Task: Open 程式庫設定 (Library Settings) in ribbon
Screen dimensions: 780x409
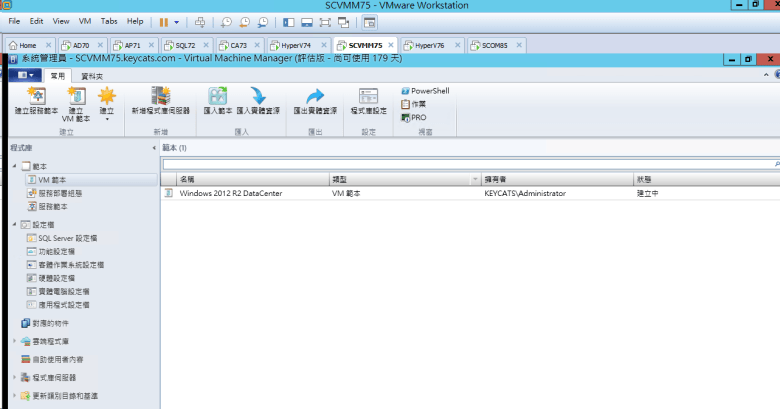Action: pos(368,97)
